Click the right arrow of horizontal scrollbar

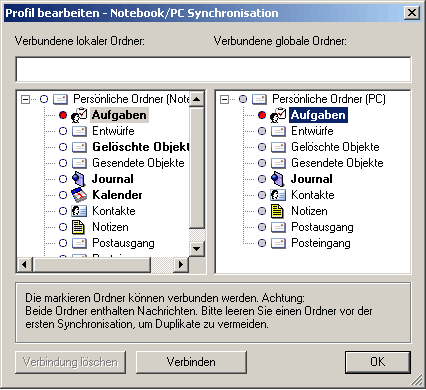181,265
